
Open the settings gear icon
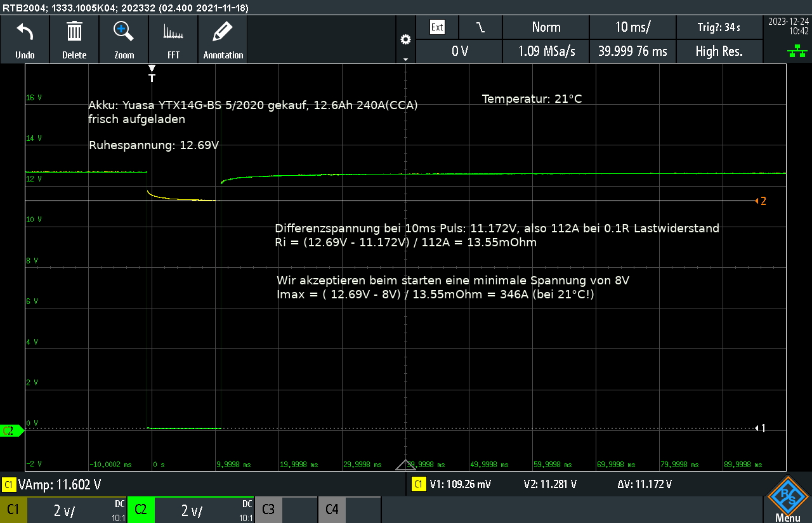[x=405, y=38]
